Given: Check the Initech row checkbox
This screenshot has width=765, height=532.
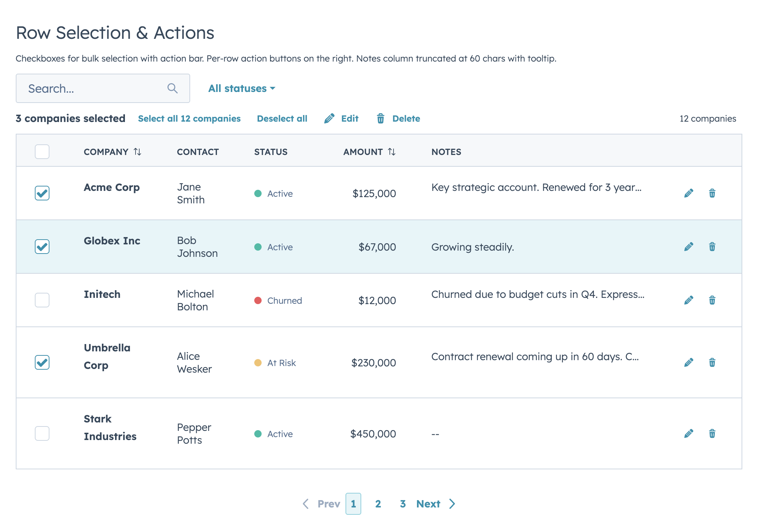Looking at the screenshot, I should 42,300.
